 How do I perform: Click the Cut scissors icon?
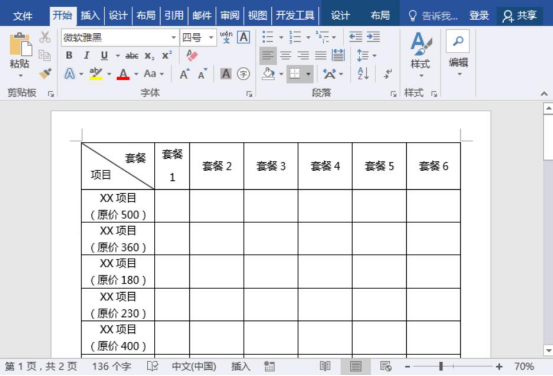[45, 37]
